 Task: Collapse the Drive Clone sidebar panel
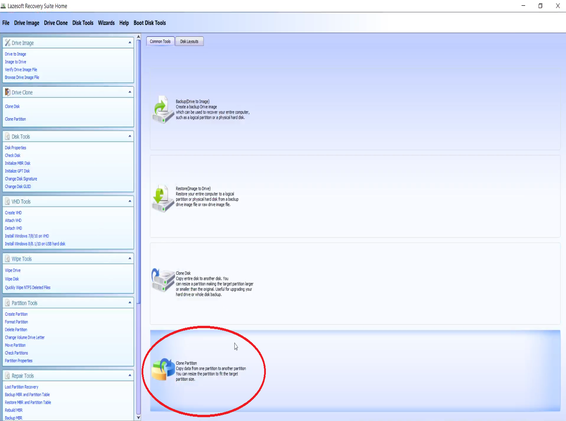pos(130,92)
